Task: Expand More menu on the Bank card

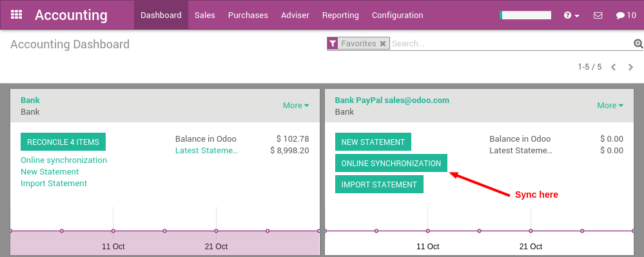Action: click(x=296, y=106)
